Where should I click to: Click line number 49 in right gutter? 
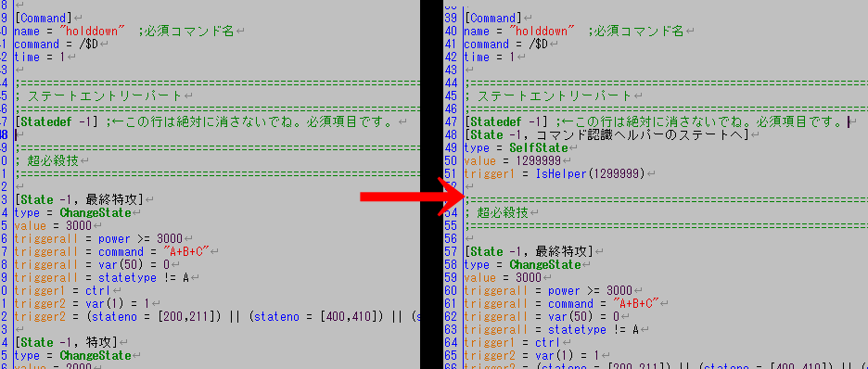tap(452, 147)
